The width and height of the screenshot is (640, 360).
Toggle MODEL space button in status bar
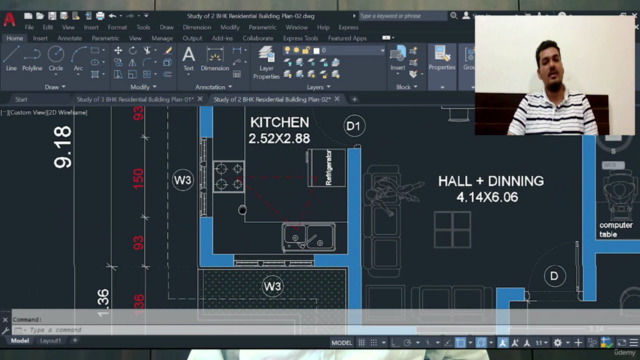point(342,342)
